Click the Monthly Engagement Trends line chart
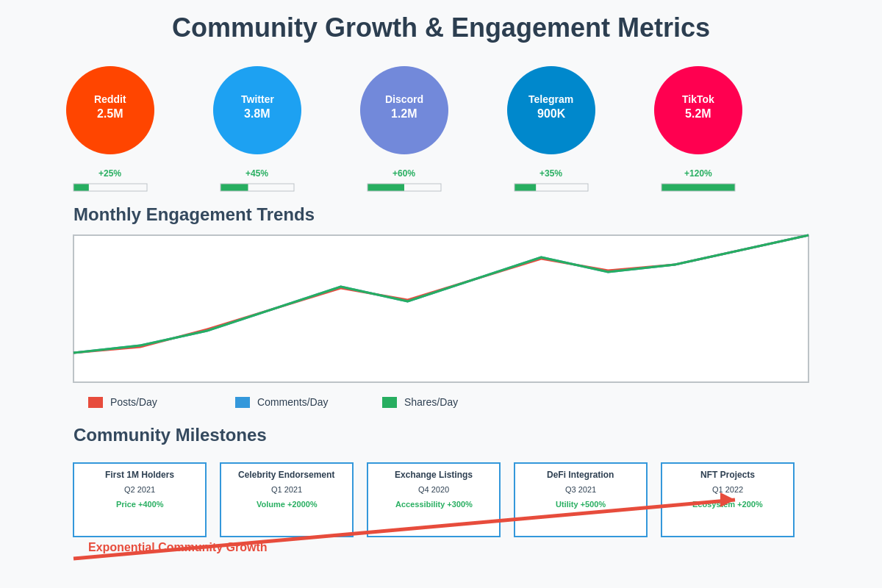This screenshot has width=882, height=588. pyautogui.click(x=441, y=309)
